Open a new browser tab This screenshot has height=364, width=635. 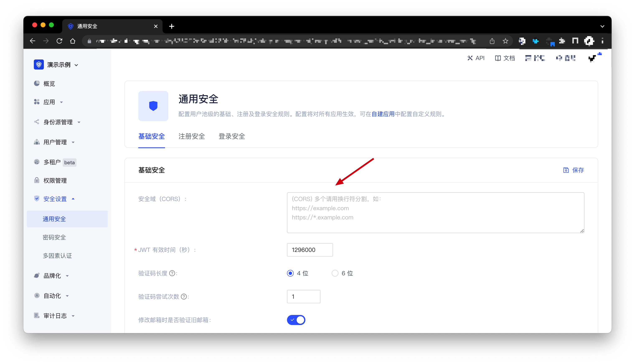[171, 26]
